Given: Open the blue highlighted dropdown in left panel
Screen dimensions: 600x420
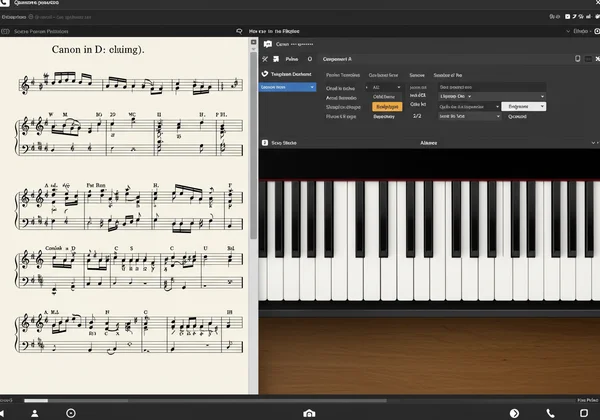Looking at the screenshot, I should (x=285, y=88).
